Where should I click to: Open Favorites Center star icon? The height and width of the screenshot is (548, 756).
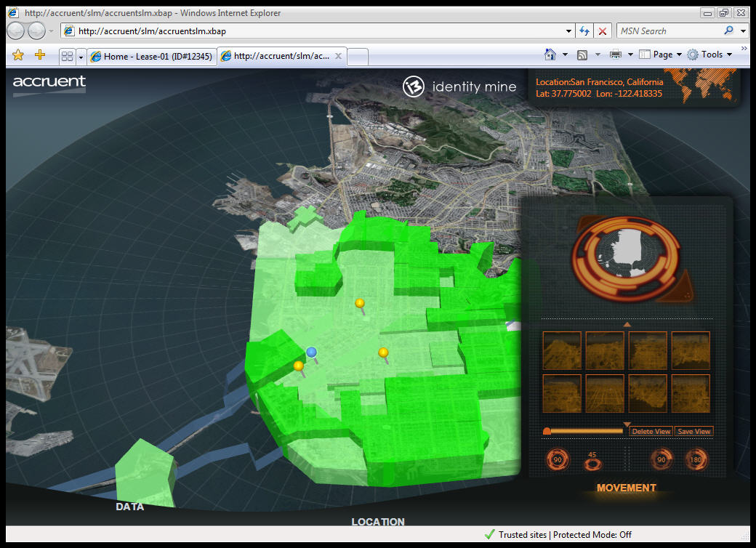[18, 55]
